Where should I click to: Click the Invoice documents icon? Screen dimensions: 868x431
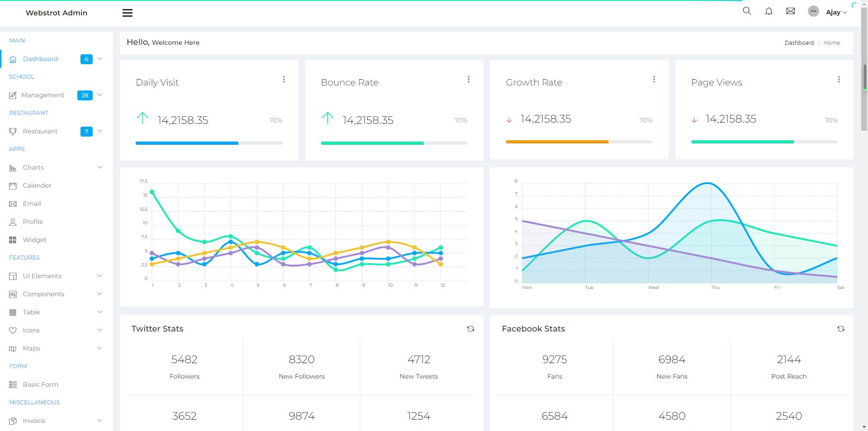click(13, 421)
